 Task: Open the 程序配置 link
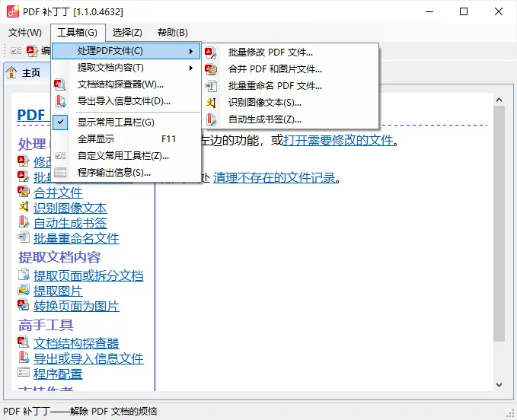[x=58, y=374]
